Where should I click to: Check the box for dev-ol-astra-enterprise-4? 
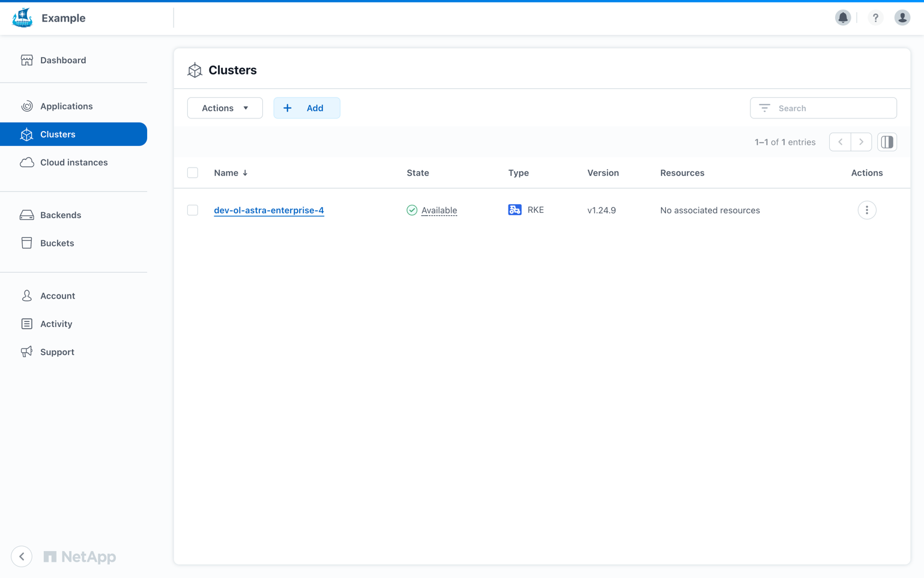[193, 210]
